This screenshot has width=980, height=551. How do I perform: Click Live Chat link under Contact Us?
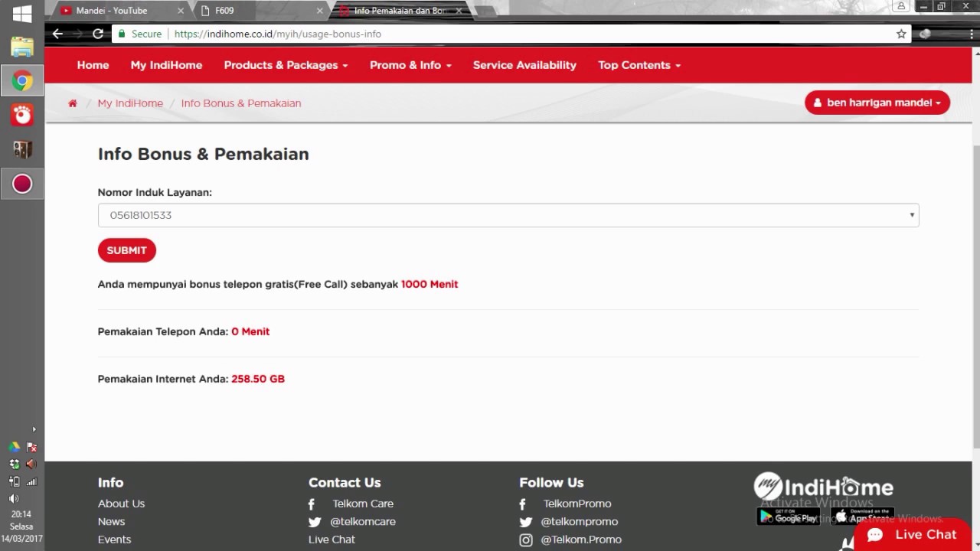point(332,540)
